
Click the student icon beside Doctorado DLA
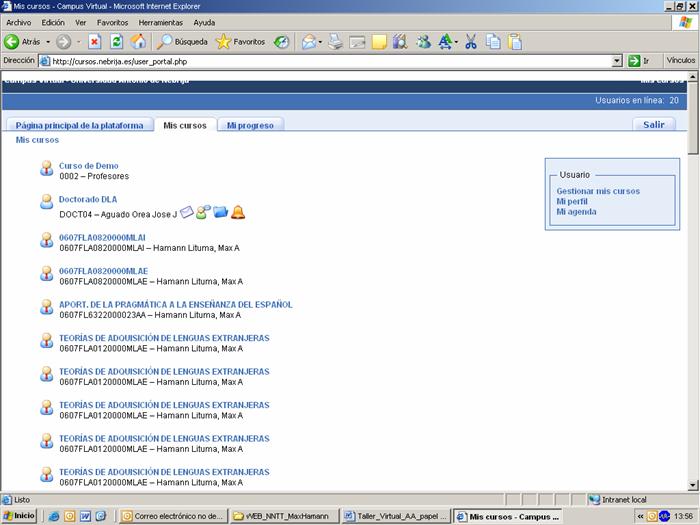pyautogui.click(x=46, y=201)
